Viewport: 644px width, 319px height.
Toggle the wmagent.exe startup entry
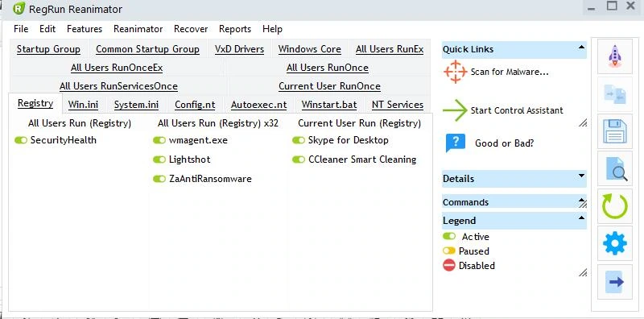coord(159,140)
